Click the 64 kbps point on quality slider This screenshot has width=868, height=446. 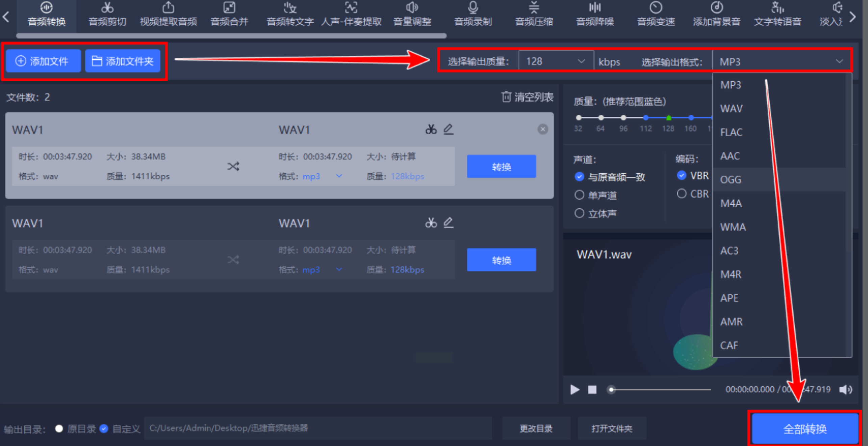click(x=601, y=118)
